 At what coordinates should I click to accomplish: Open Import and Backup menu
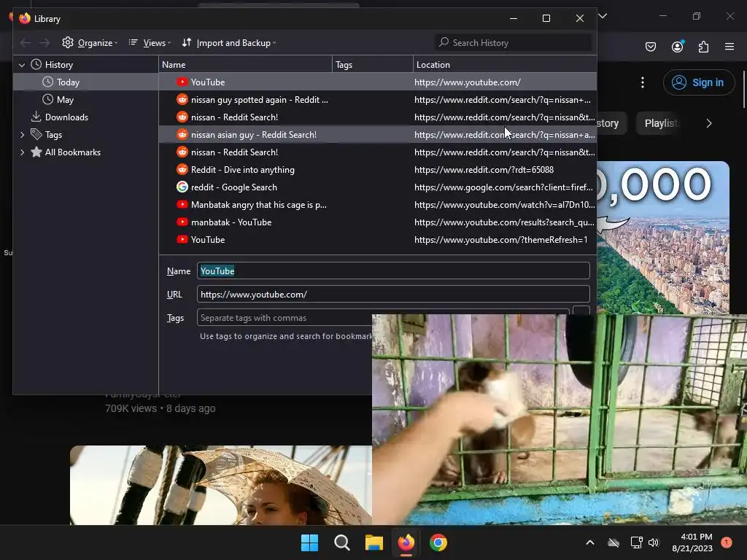coord(229,43)
